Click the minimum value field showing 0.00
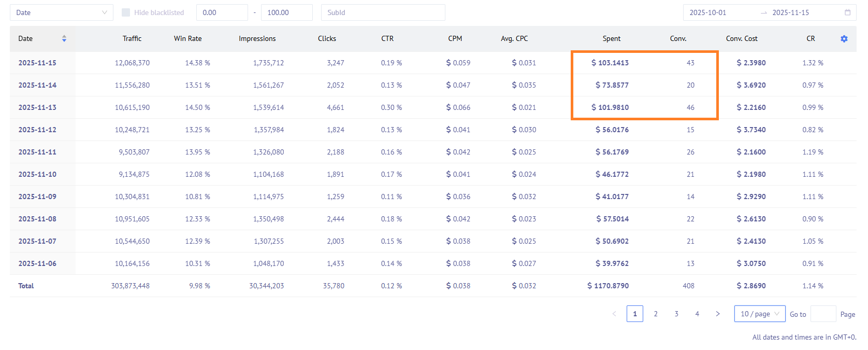Viewport: 868px width, 350px height. [x=222, y=12]
